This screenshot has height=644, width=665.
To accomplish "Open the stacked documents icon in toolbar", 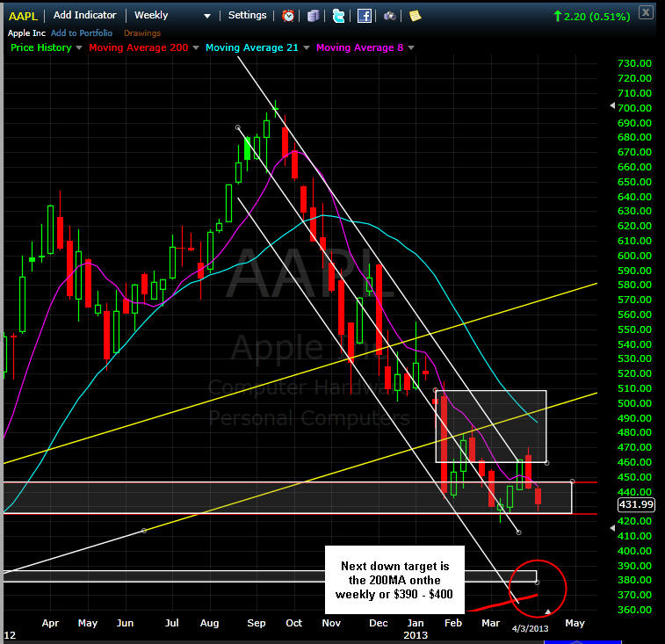I will tap(313, 16).
